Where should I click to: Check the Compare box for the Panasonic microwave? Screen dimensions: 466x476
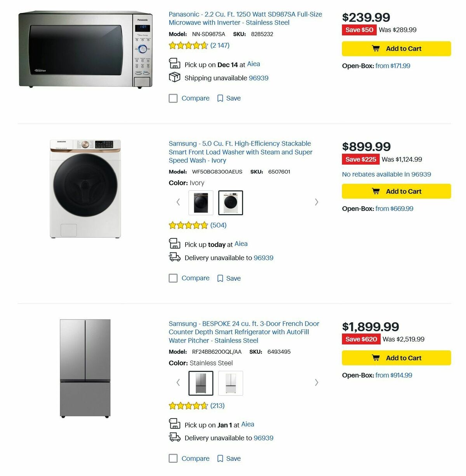click(x=173, y=98)
